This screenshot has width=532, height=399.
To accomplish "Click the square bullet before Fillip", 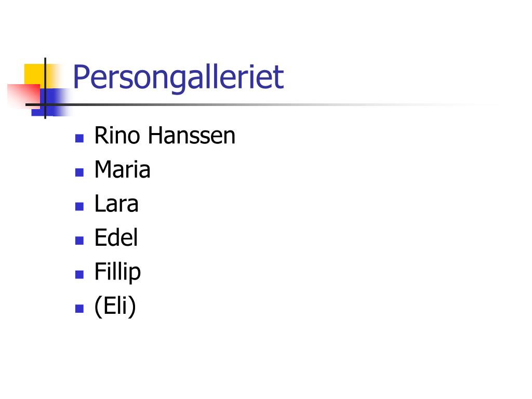I will (x=79, y=274).
